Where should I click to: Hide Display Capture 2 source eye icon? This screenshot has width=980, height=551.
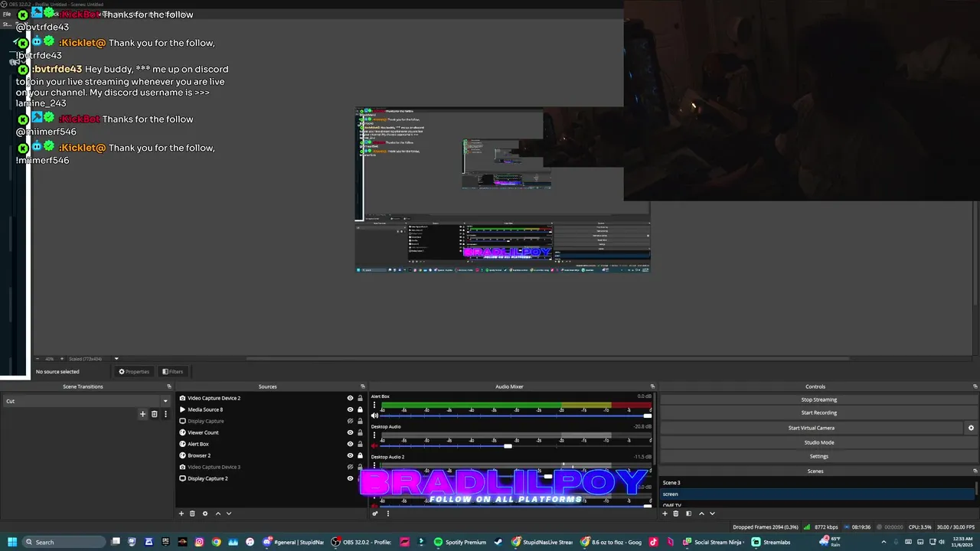pyautogui.click(x=350, y=478)
